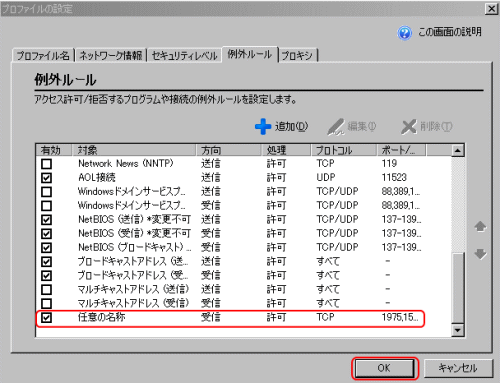Viewport: 500px width, 383px height.
Task: Close the プロファイルの設定 dialog
Action: [491, 9]
